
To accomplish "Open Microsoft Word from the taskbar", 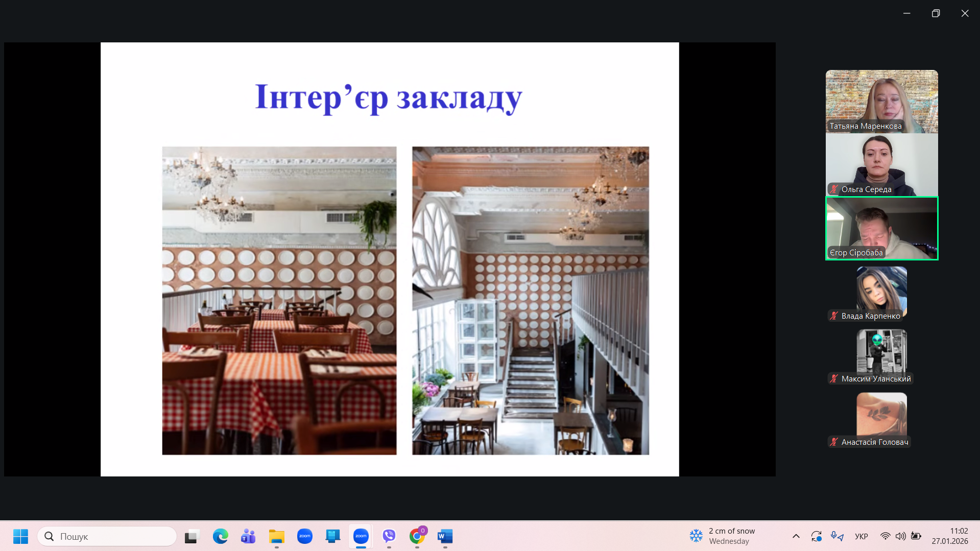I will tap(445, 536).
